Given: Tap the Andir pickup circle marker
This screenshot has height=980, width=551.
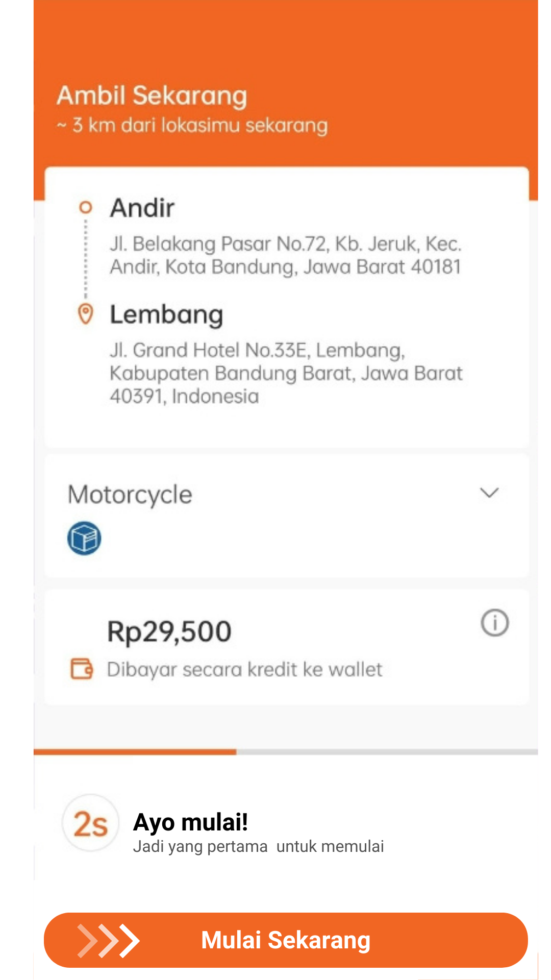Looking at the screenshot, I should click(86, 207).
